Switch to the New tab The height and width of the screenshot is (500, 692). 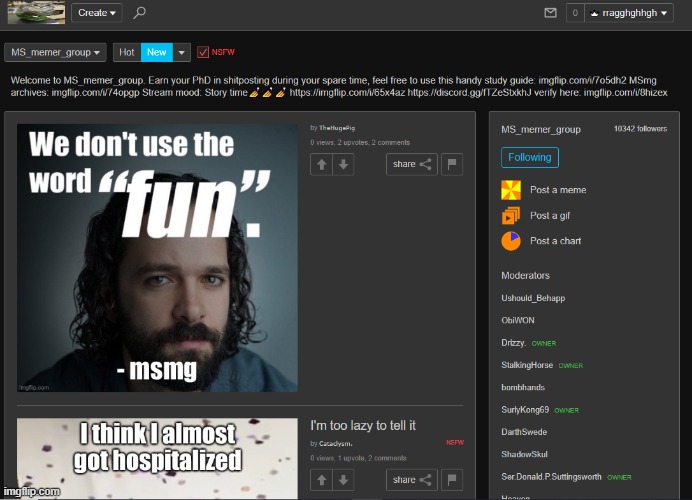[x=157, y=53]
